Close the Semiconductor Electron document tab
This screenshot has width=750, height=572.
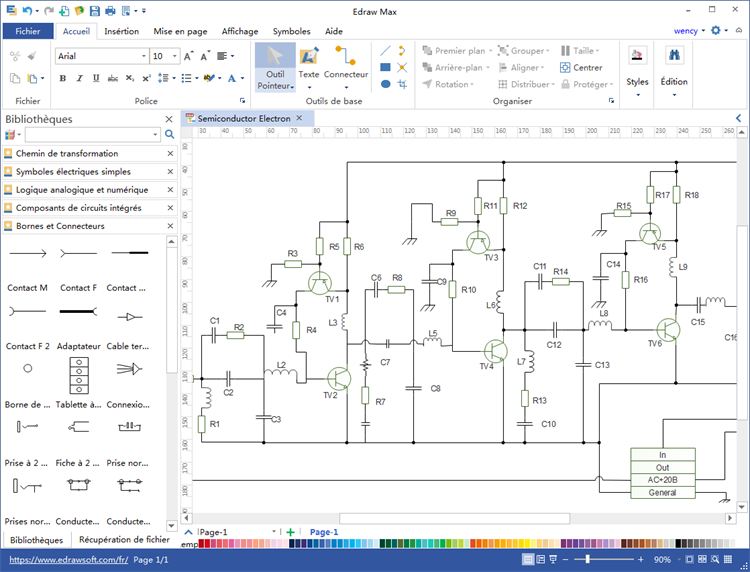(x=299, y=118)
